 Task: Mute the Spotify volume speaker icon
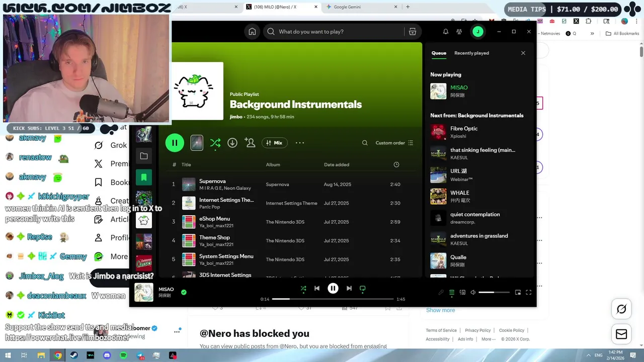tap(473, 292)
